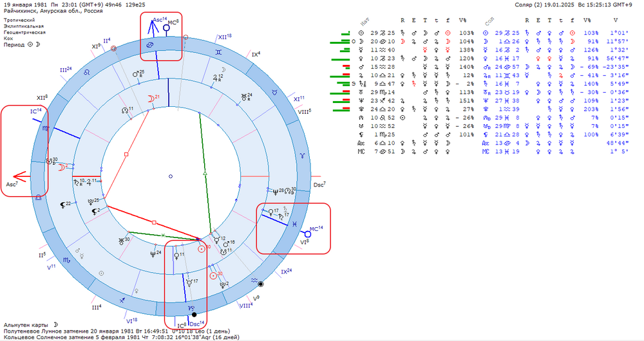644x341 pixels.
Task: Select Black Moon Lilith 22 glyph
Action: (65, 204)
